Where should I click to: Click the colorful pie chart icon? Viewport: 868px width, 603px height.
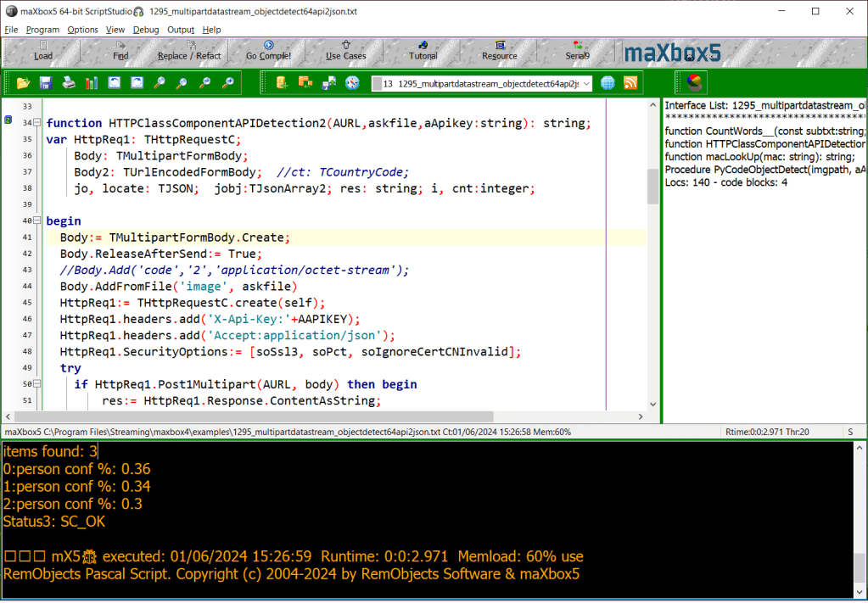[x=694, y=82]
